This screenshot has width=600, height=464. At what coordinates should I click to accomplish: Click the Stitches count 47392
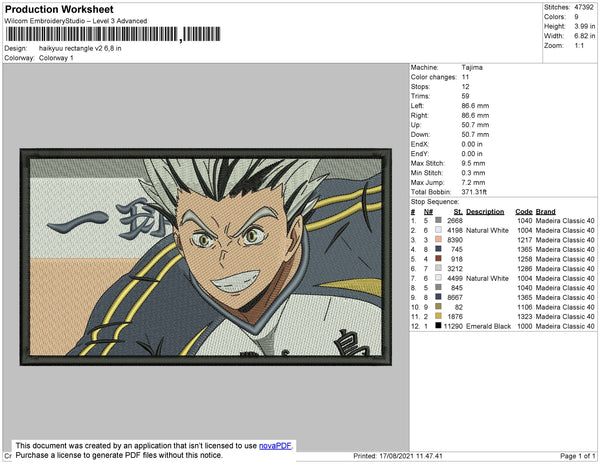click(584, 7)
